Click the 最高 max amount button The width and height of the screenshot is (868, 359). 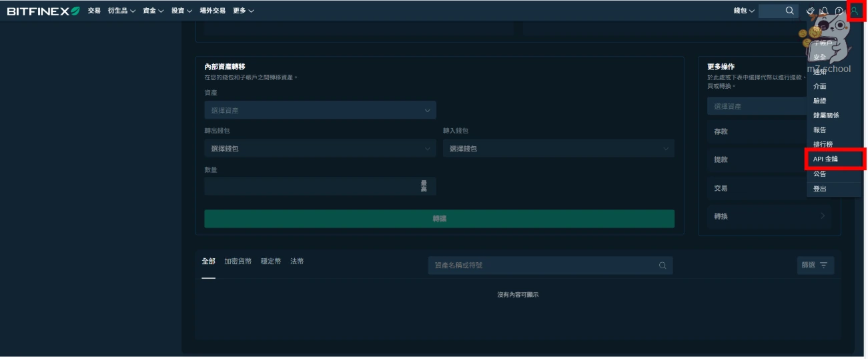[424, 186]
